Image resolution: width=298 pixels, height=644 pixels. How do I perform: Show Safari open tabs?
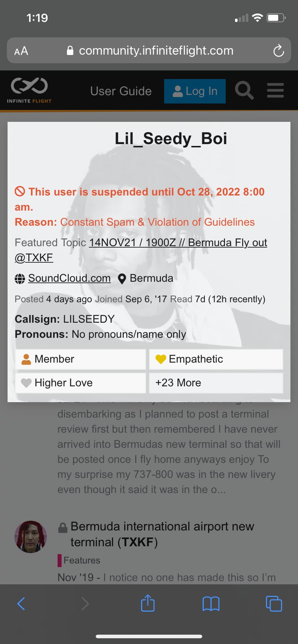[x=274, y=604]
